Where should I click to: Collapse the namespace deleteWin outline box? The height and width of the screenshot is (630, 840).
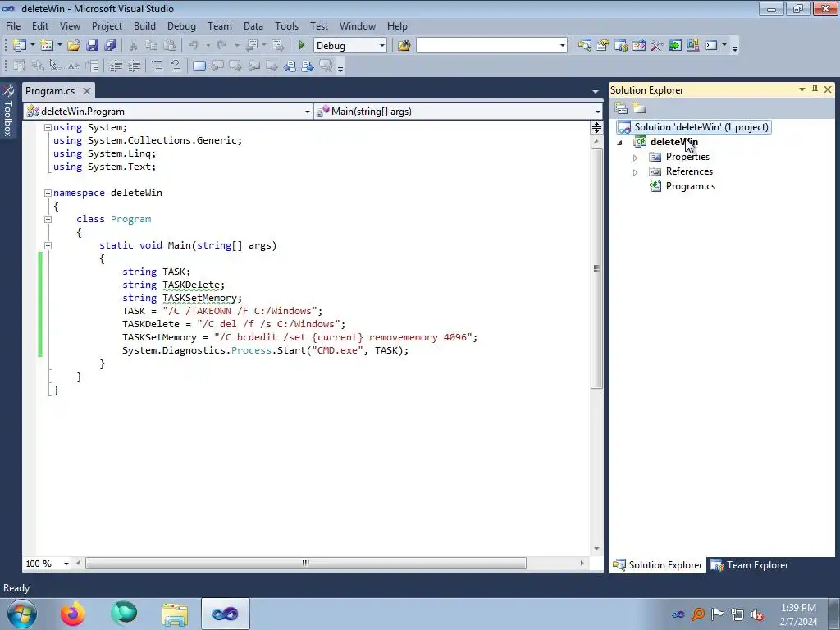point(48,193)
